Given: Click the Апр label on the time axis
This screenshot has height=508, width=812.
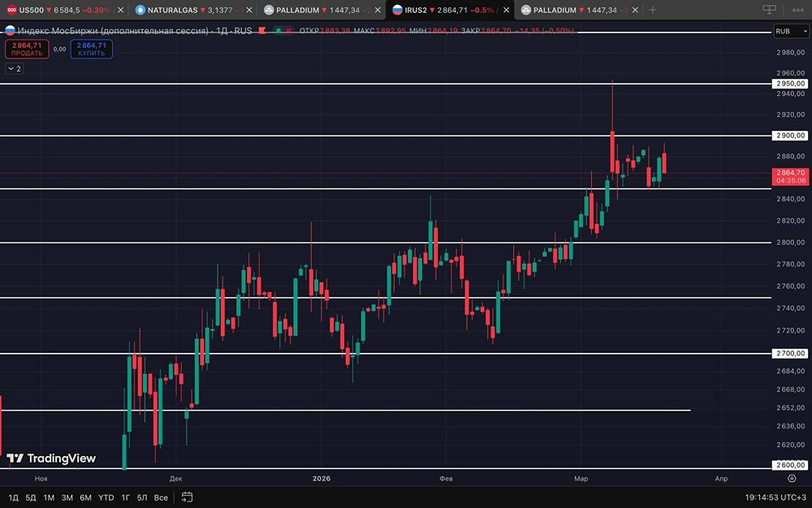Looking at the screenshot, I should point(721,479).
